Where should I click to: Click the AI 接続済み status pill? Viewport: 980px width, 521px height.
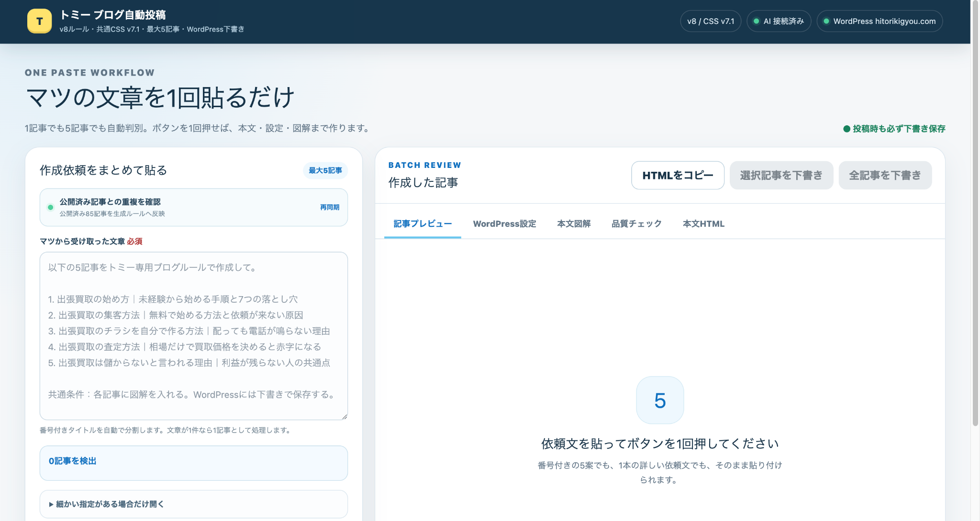pyautogui.click(x=779, y=21)
